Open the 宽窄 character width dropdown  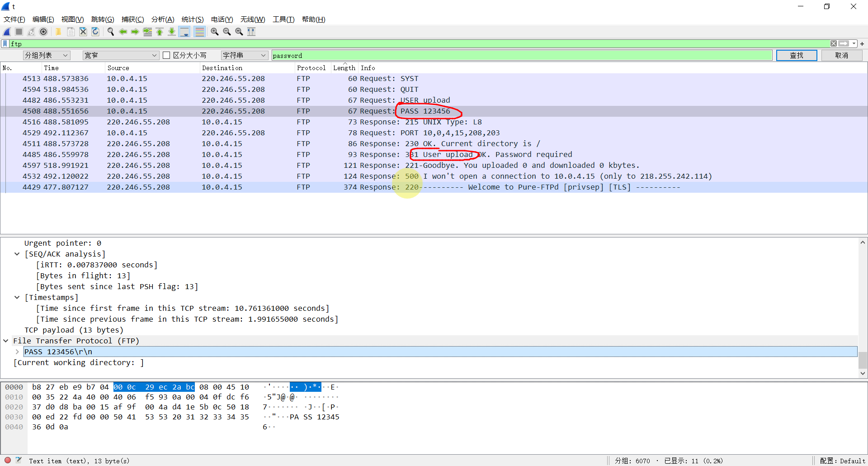pos(121,55)
